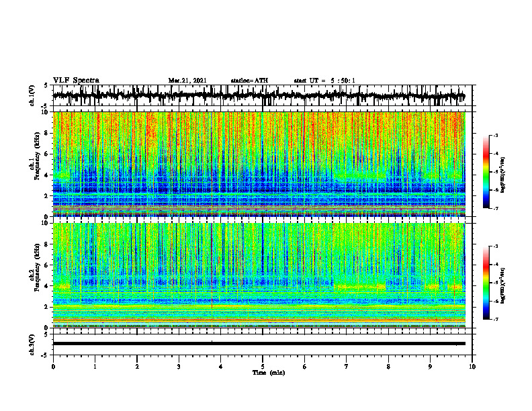This screenshot has width=532, height=411.
Task: Click the "10" label on time axis
Action: (x=472, y=367)
